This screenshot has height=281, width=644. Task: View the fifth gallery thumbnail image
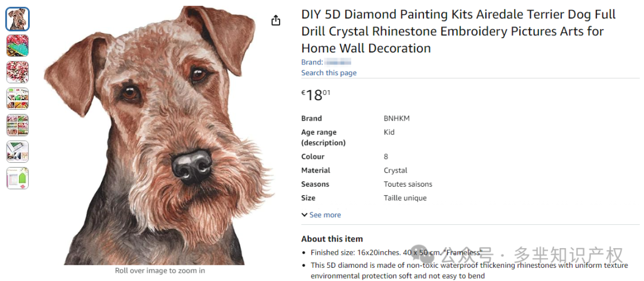17,125
